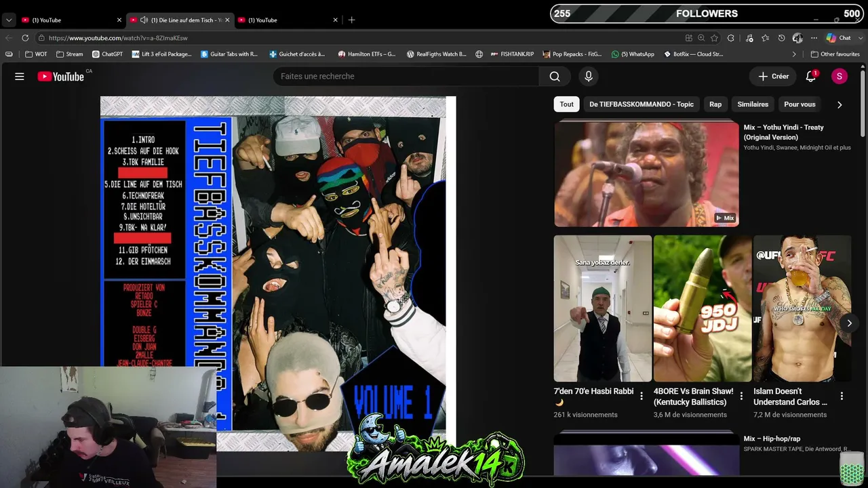Reload the current page

pos(25,38)
